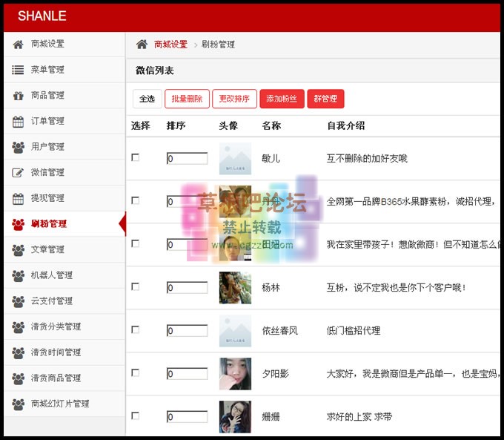Open 清货分类管理 menu item
The image size is (504, 440).
click(x=64, y=327)
